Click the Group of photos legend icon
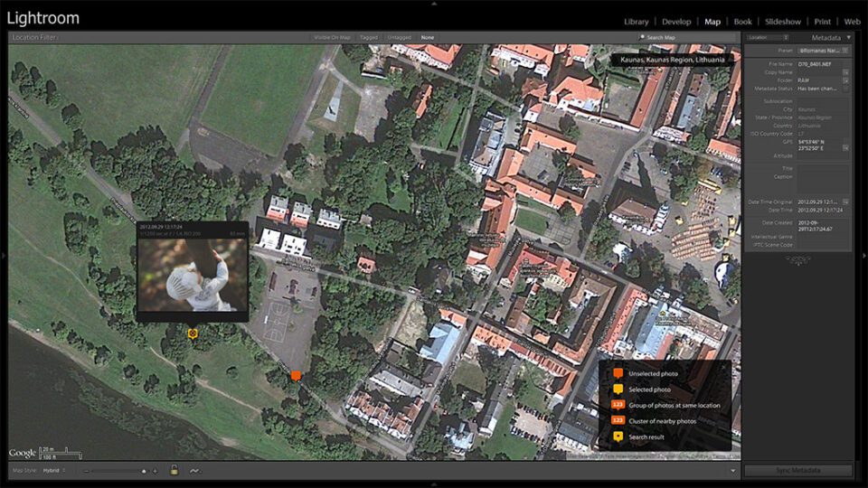The image size is (868, 488). point(618,405)
